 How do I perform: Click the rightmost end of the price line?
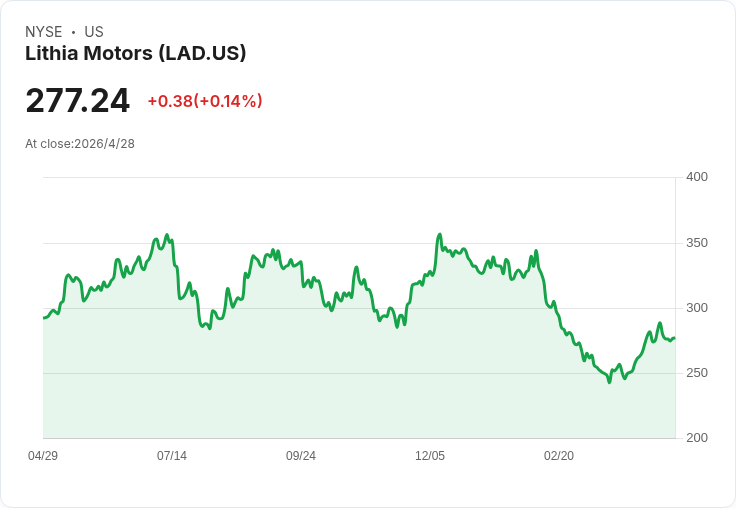point(674,338)
